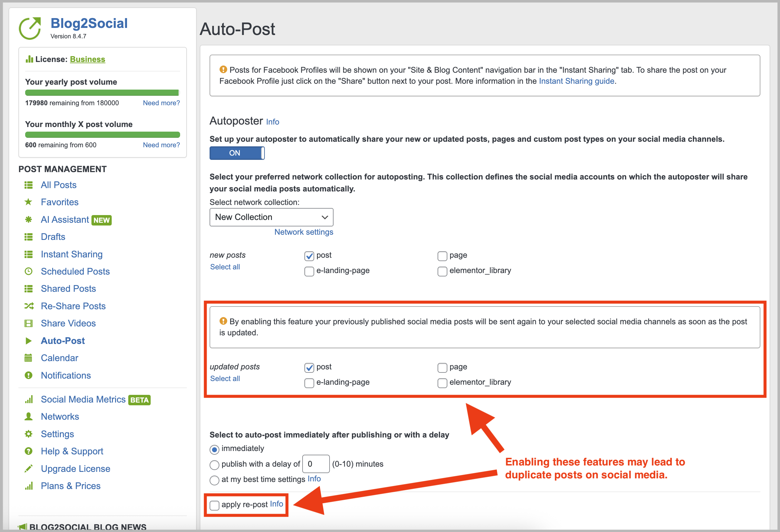Click the Re-Share Posts shuffle icon
780x532 pixels.
click(x=29, y=306)
